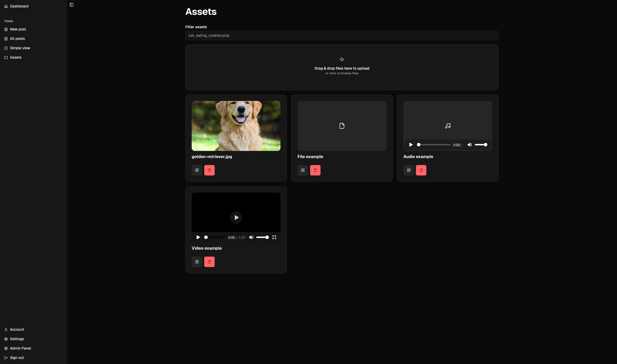This screenshot has height=364, width=617.
Task: Open the Admin Panel link
Action: 20,348
